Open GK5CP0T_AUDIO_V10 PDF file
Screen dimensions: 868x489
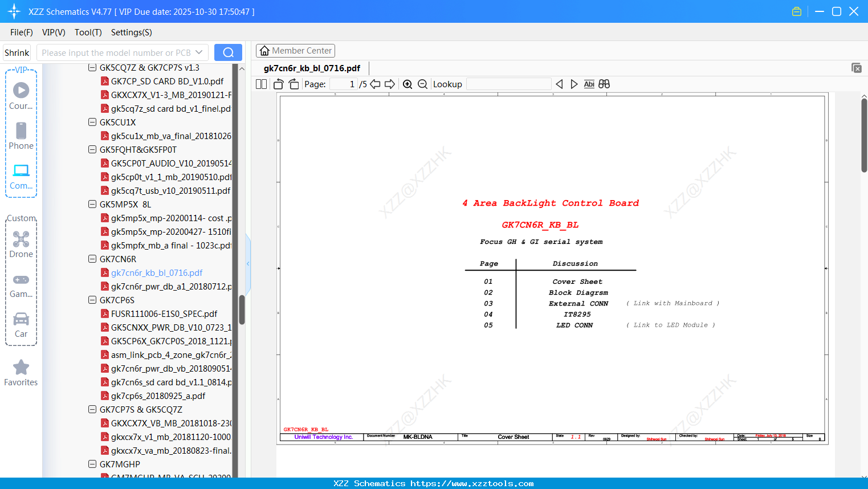tap(166, 163)
